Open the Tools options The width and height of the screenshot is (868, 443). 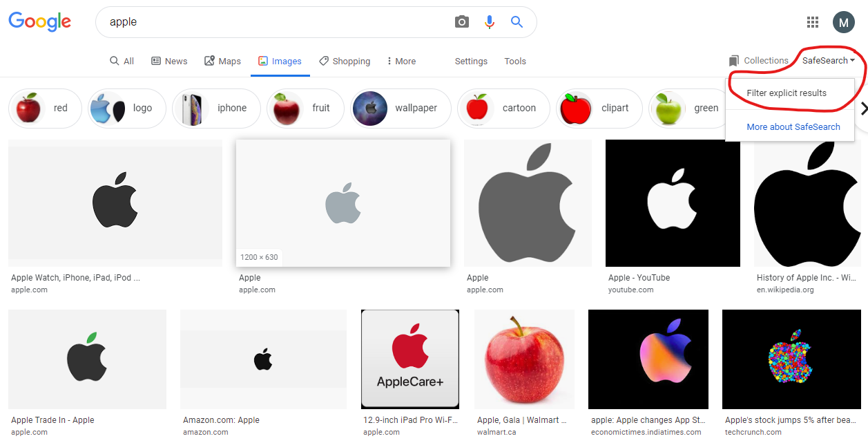(515, 61)
